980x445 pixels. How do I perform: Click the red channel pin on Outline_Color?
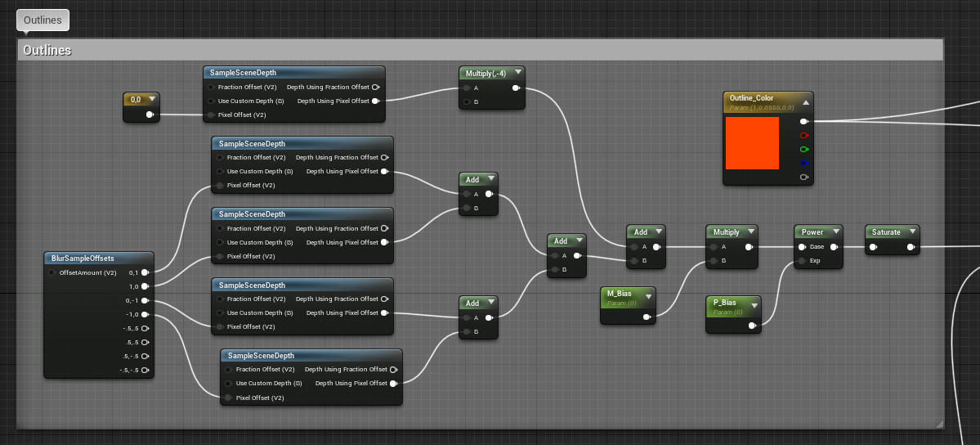[803, 135]
